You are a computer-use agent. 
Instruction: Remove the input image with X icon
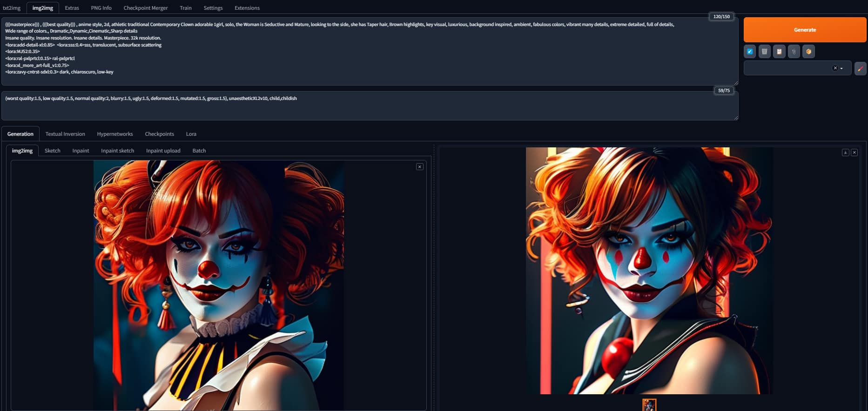click(x=420, y=167)
